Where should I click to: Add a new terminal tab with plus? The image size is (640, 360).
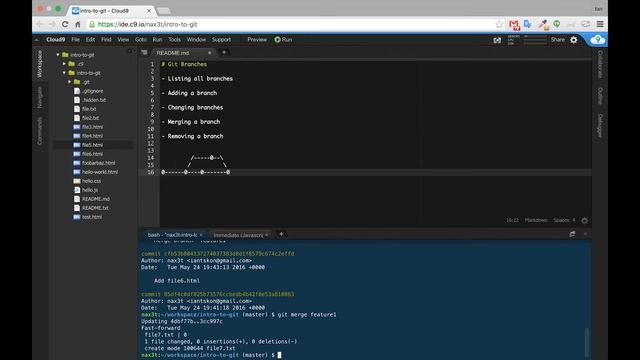click(281, 234)
